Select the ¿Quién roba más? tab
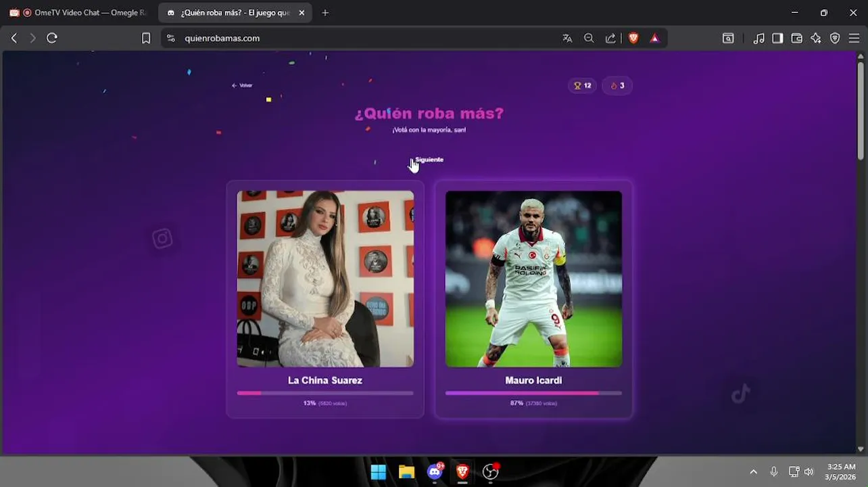This screenshot has width=868, height=487. pyautogui.click(x=235, y=13)
